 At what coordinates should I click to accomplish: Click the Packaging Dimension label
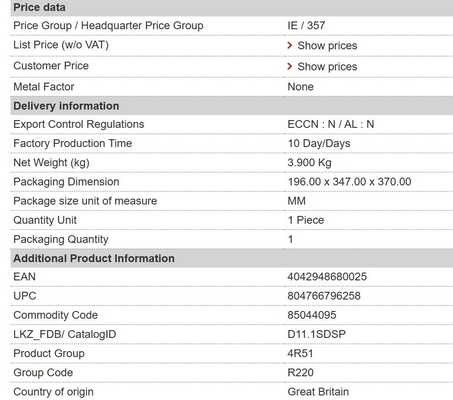pyautogui.click(x=66, y=182)
